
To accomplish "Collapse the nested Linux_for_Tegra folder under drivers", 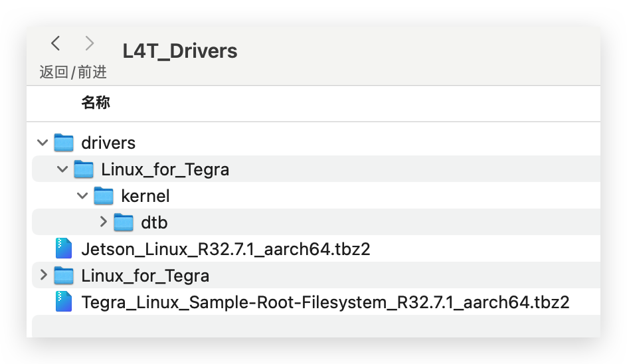I will [62, 169].
